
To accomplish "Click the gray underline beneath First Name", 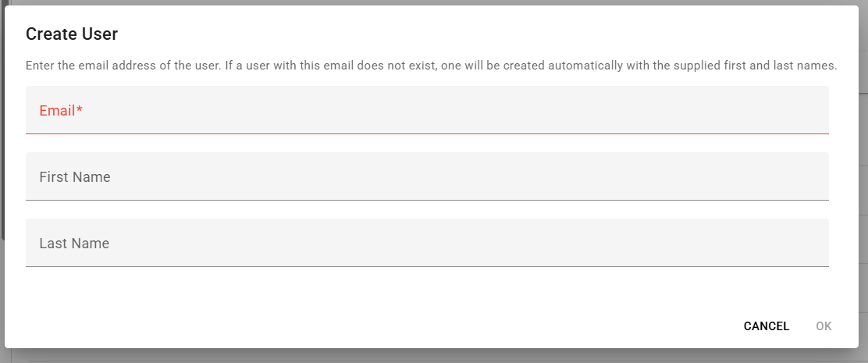I will (427, 200).
